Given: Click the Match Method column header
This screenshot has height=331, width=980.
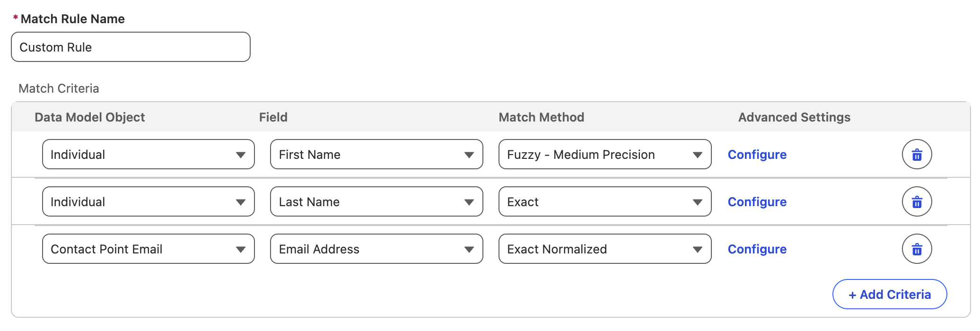Looking at the screenshot, I should (541, 117).
